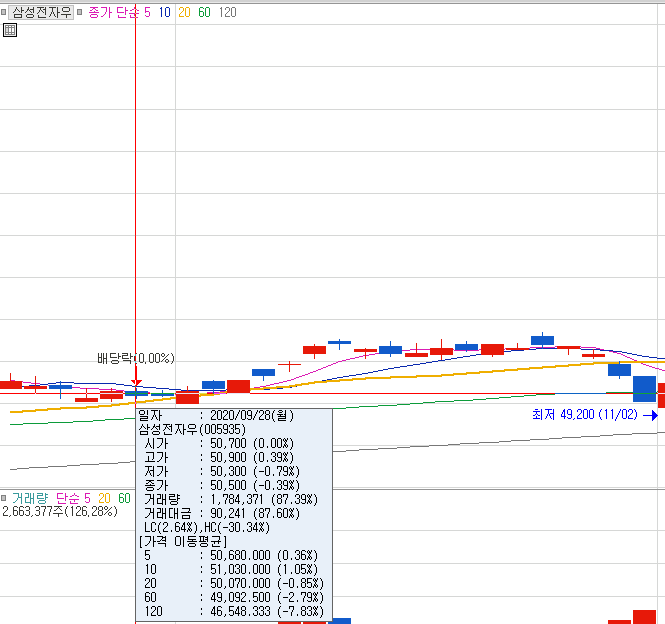Image resolution: width=665 pixels, height=624 pixels.
Task: Open the grid table icon below stock name
Action: [x=10, y=30]
